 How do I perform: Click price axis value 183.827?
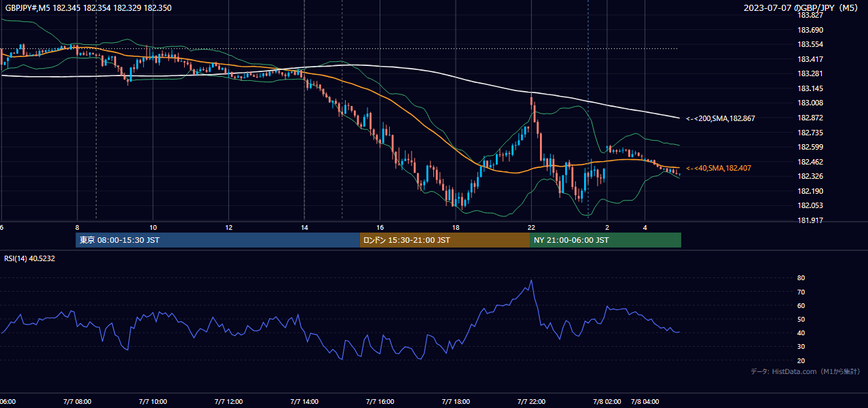(x=810, y=15)
